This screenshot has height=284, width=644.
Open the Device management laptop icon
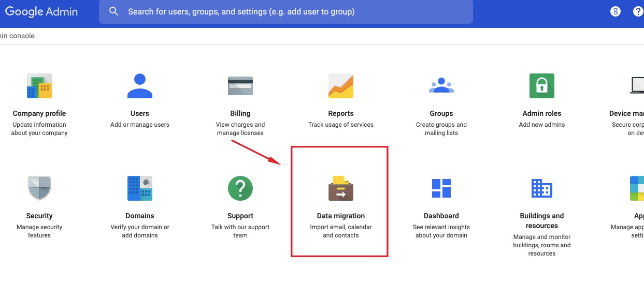pyautogui.click(x=637, y=86)
